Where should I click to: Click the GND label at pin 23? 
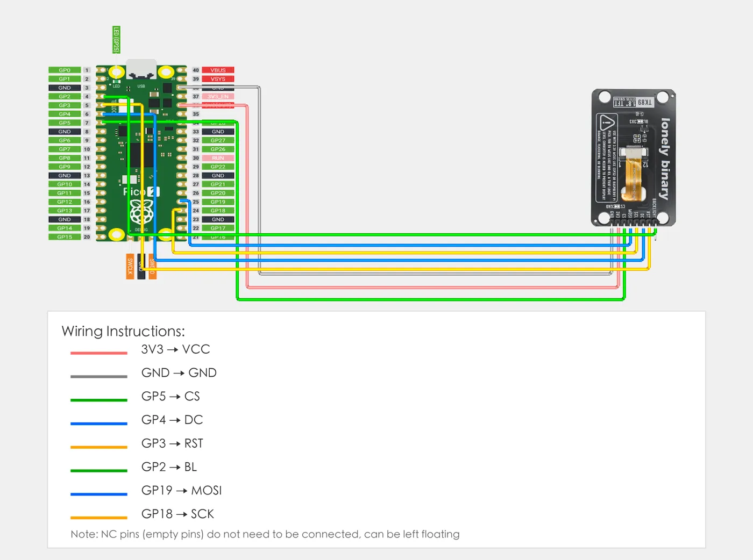pyautogui.click(x=218, y=219)
